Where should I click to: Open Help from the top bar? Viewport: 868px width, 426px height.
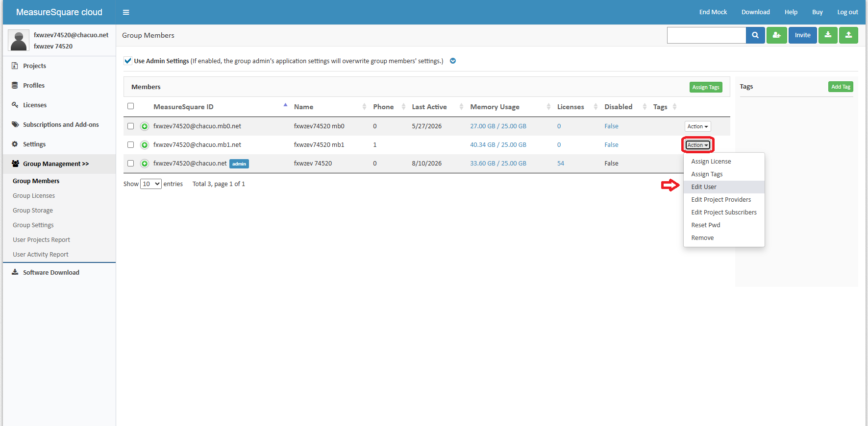[791, 12]
